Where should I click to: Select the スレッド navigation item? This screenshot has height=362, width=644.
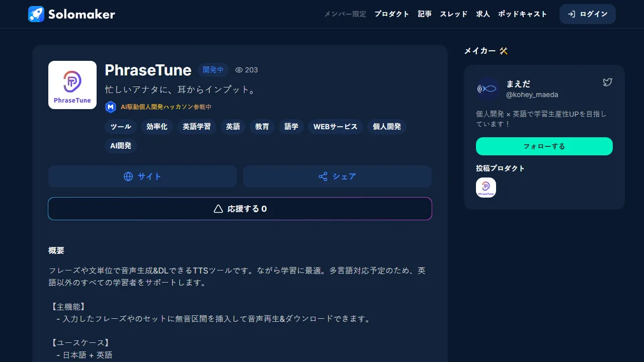tap(453, 14)
